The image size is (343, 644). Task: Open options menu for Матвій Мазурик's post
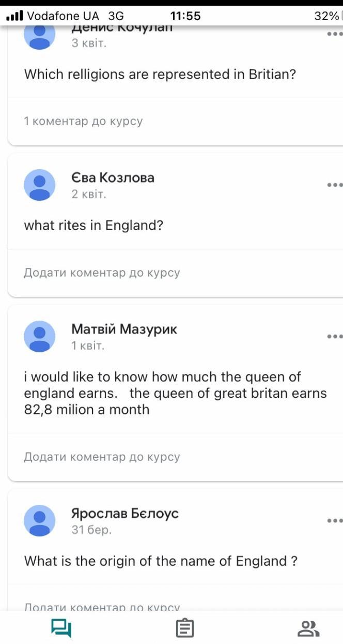click(334, 336)
